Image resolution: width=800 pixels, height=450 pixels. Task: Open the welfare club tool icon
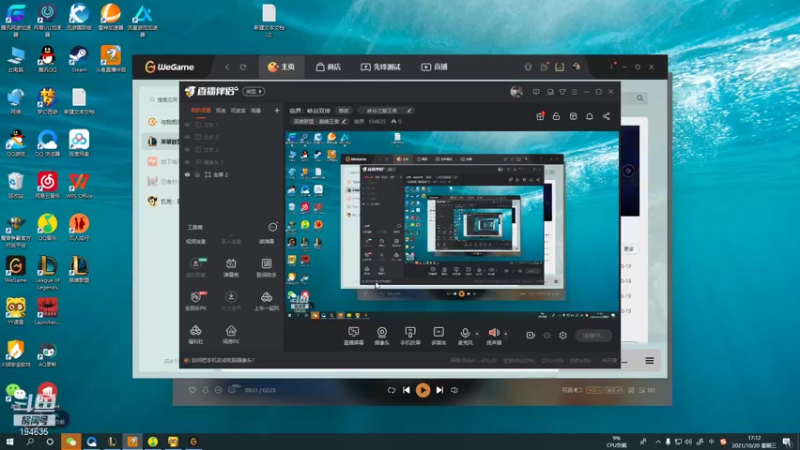coord(196,335)
